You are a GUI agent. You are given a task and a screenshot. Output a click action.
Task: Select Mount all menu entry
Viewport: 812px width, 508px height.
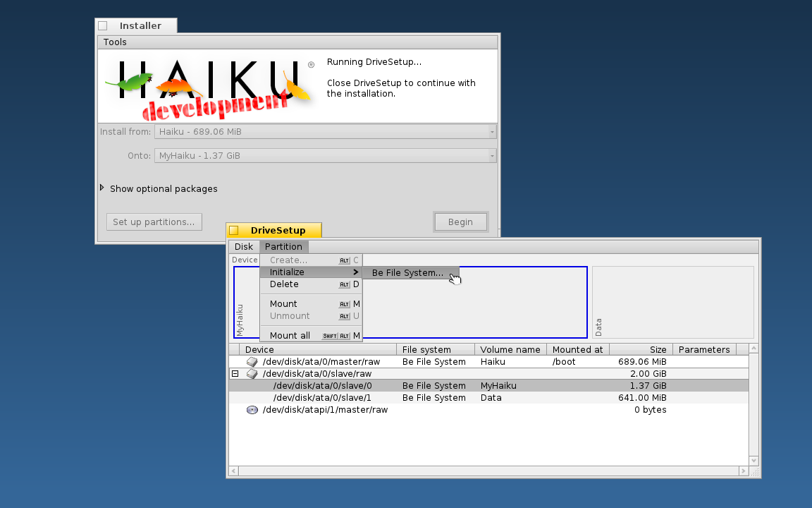pos(290,336)
